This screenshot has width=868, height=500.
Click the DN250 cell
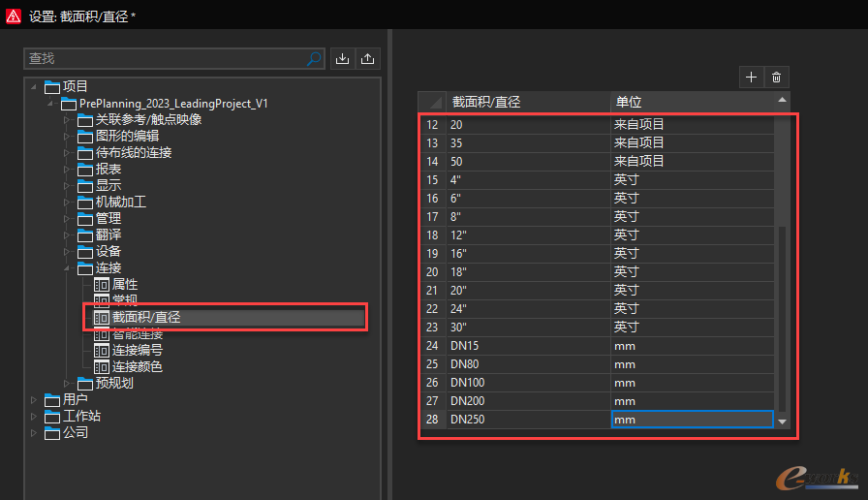point(528,420)
